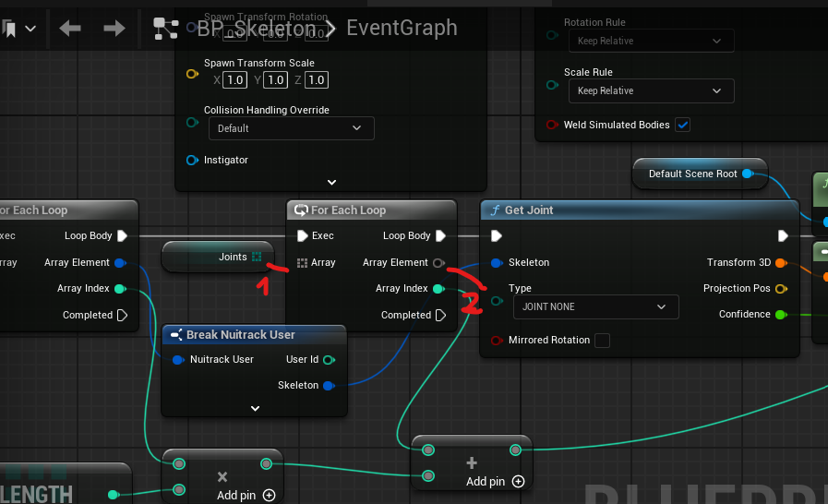This screenshot has height=504, width=828.
Task: Click the User Id output pin
Action: coord(329,360)
